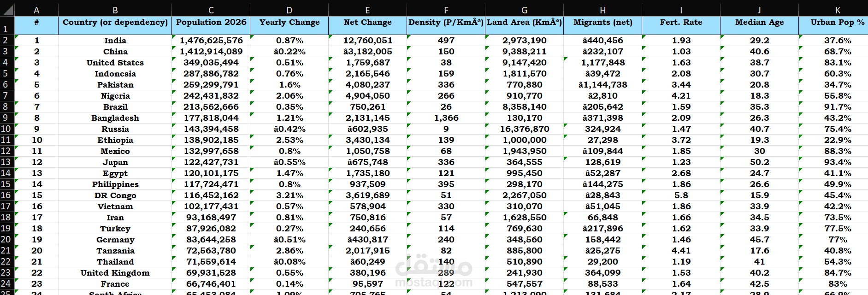This screenshot has height=295, width=868.
Task: Click the urban pop value 93.4%
Action: click(838, 162)
